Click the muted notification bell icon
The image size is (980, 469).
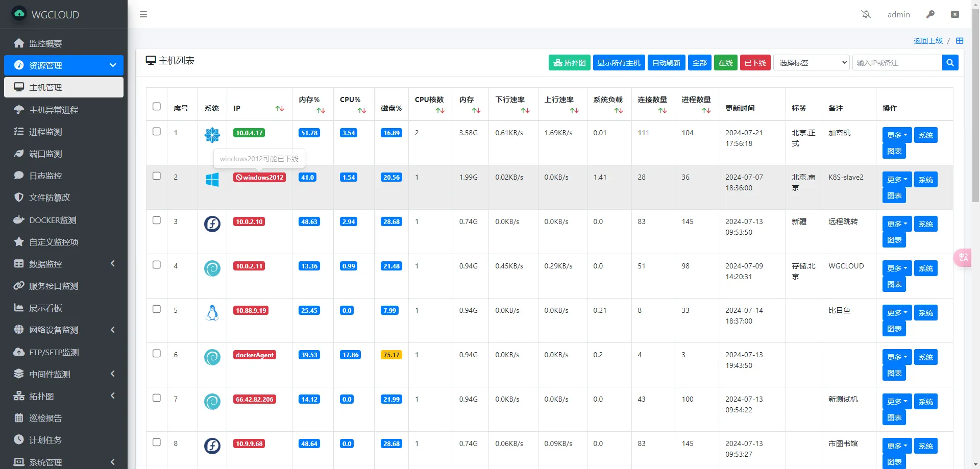866,14
